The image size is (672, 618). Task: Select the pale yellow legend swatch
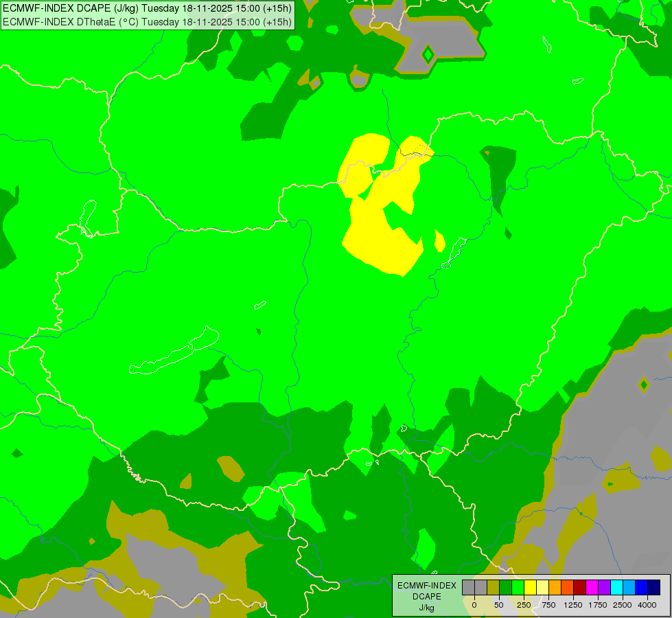542,588
